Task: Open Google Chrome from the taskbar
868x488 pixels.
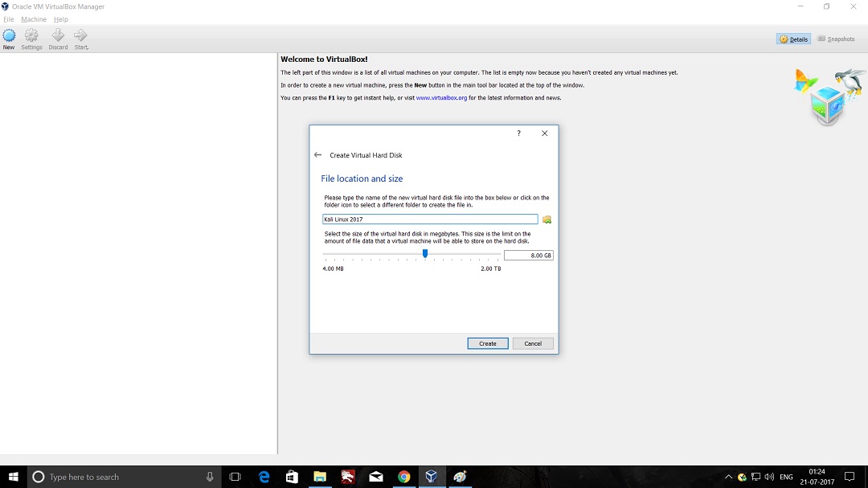Action: pos(403,477)
